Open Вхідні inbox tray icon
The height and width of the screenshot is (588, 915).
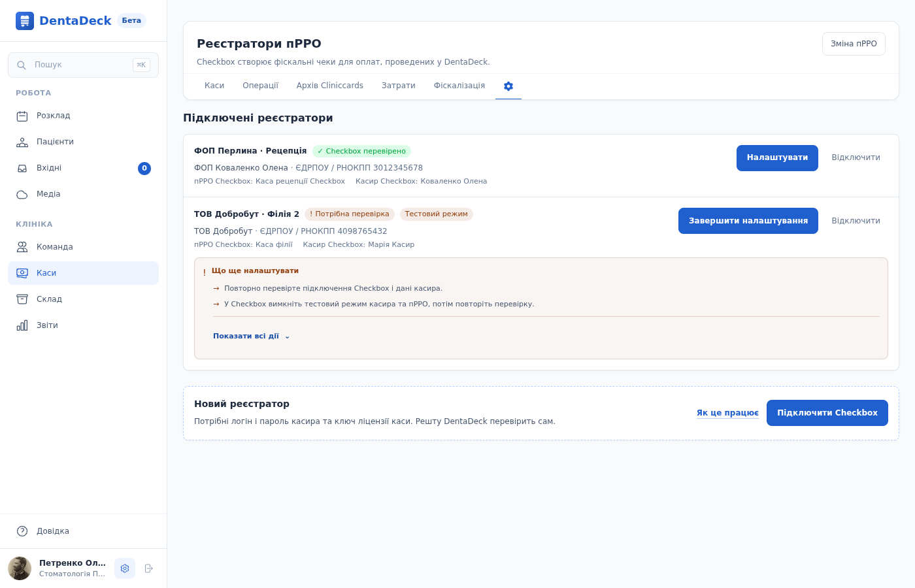click(22, 169)
